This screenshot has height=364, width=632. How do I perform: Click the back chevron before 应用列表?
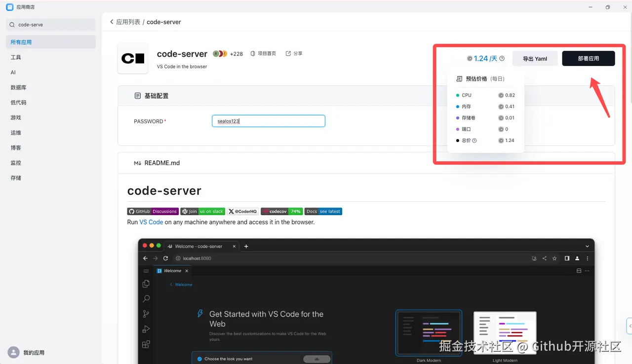[x=112, y=22]
